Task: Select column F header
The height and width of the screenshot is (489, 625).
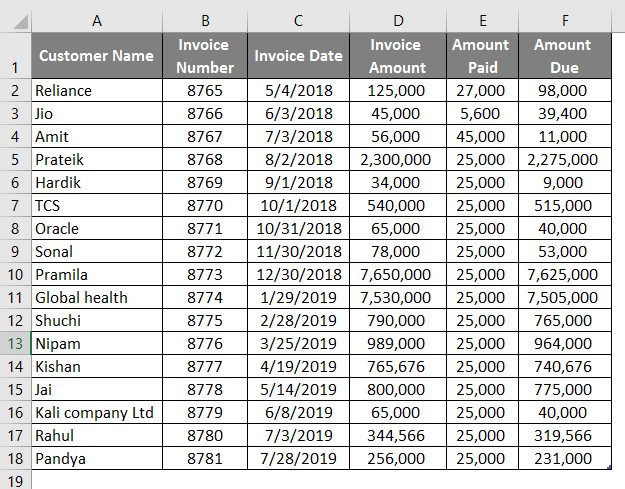Action: click(562, 20)
